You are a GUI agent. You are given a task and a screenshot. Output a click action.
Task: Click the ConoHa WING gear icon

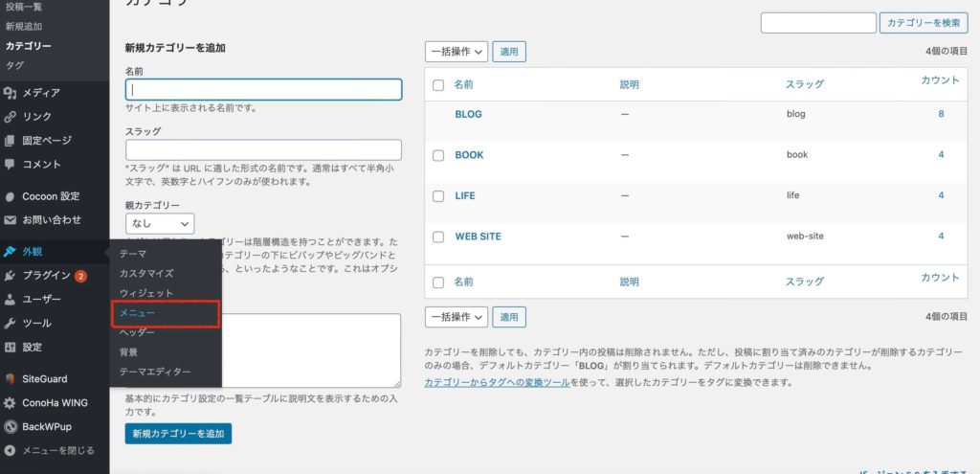click(x=10, y=403)
